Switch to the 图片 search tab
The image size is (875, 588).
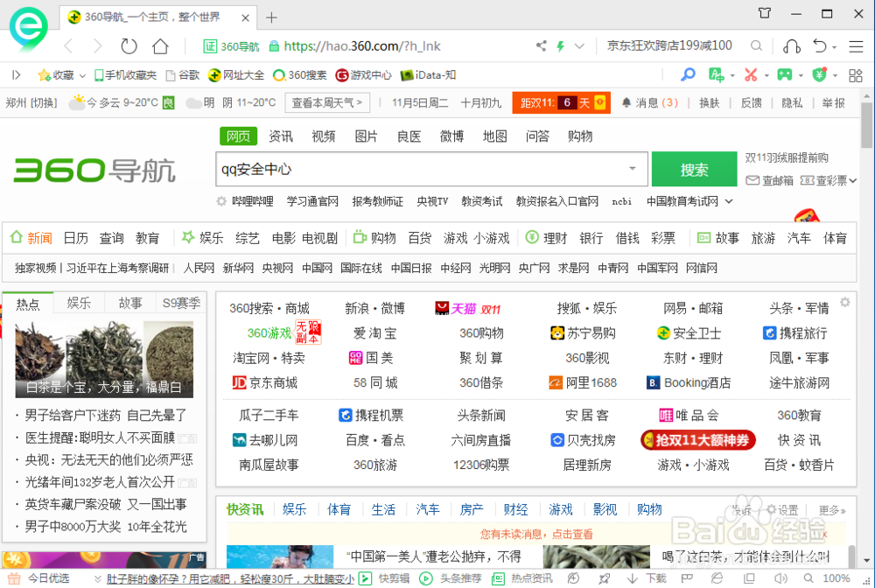(x=366, y=136)
